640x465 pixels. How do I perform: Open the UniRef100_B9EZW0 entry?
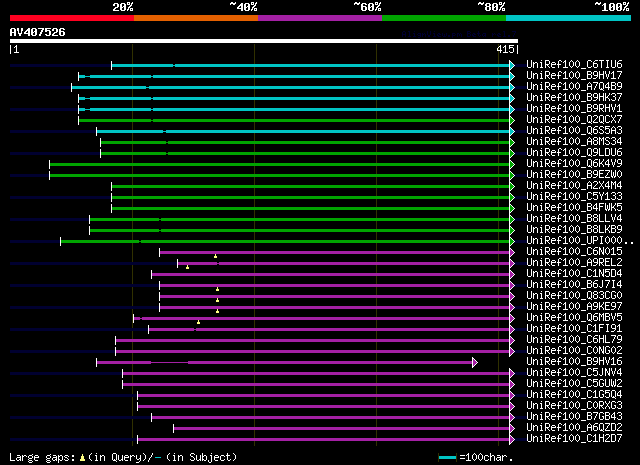pyautogui.click(x=574, y=174)
